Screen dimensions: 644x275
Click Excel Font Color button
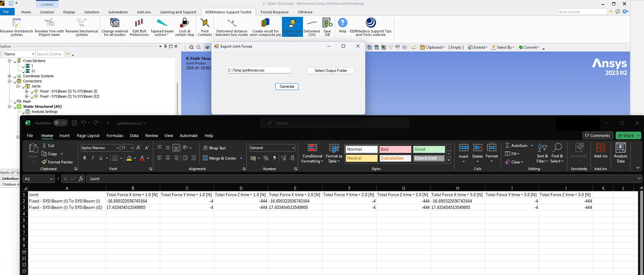142,158
